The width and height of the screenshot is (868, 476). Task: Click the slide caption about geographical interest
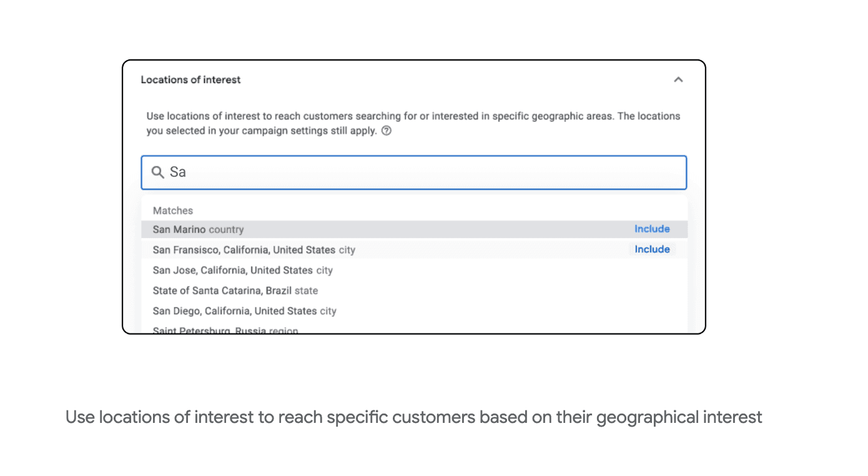413,417
